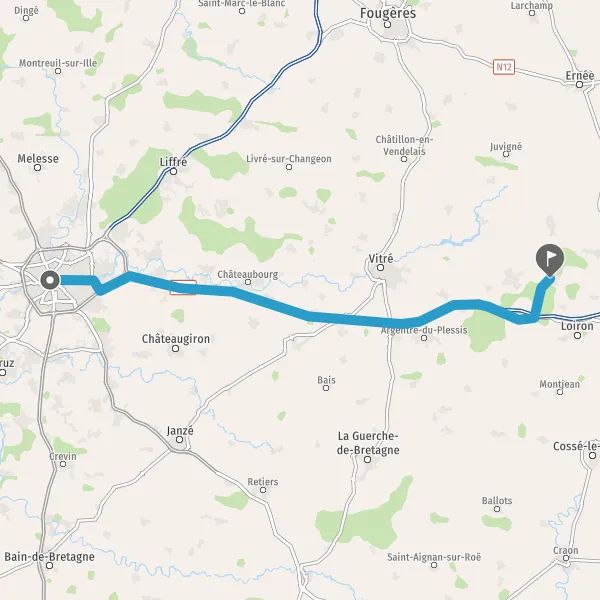
Task: Select the Loiron town label
Action: (x=577, y=326)
